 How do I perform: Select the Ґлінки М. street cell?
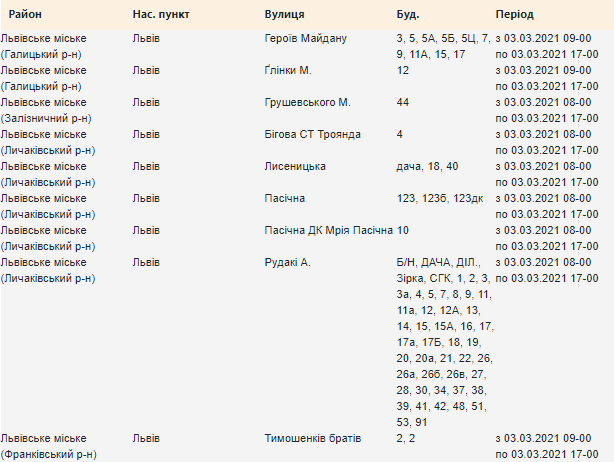pos(288,70)
